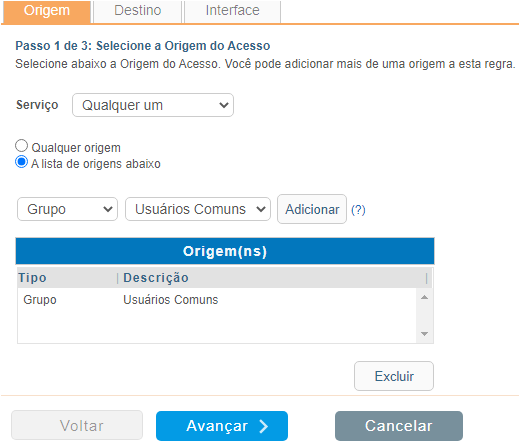519x443 pixels.
Task: Click the scroll up arrow in Origem list
Action: 424,297
